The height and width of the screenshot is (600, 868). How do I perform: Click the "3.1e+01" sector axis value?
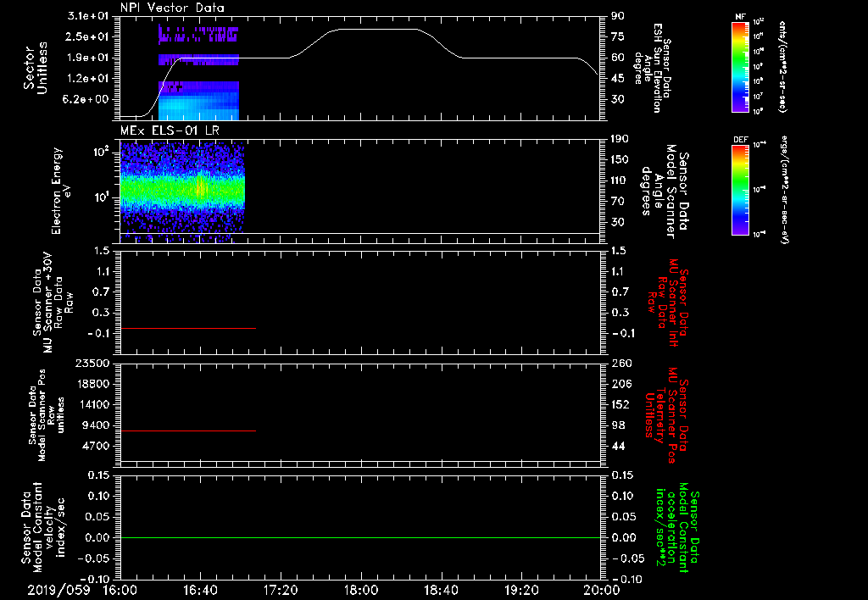pyautogui.click(x=88, y=16)
